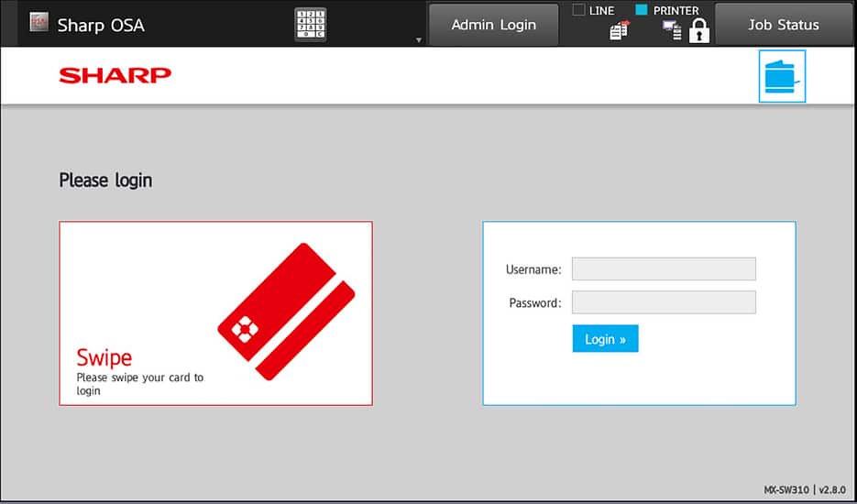The height and width of the screenshot is (504, 857).
Task: Click the blue copier icon
Action: click(782, 77)
